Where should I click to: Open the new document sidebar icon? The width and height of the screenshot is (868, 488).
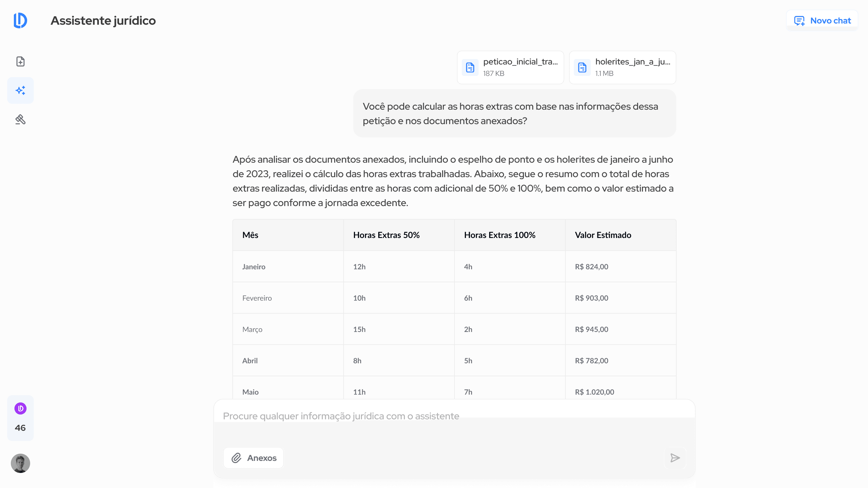(20, 61)
